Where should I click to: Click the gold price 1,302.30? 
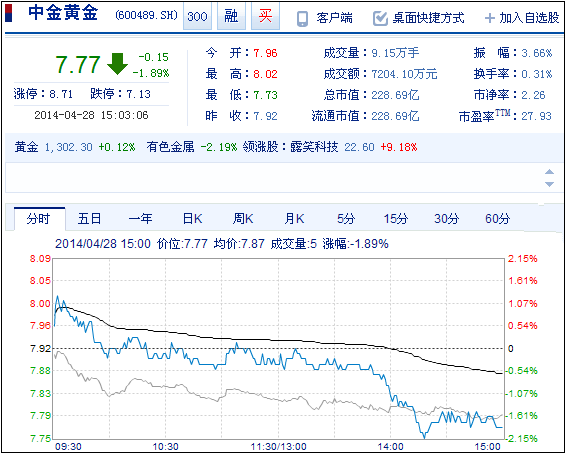coord(69,147)
